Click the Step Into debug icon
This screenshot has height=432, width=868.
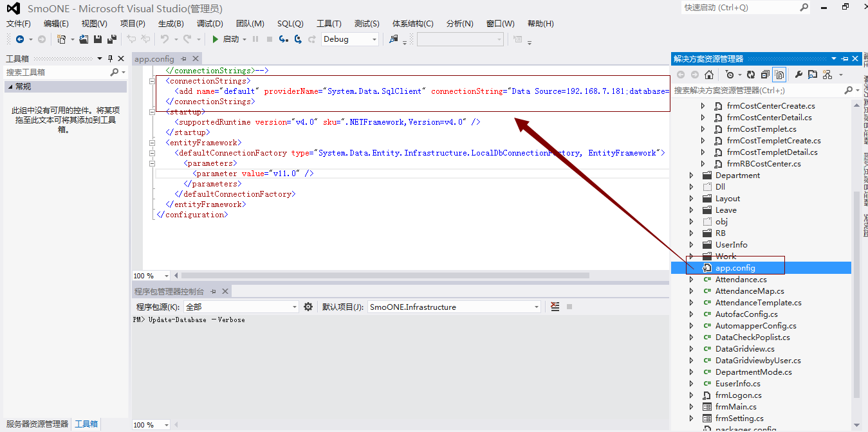[x=283, y=39]
